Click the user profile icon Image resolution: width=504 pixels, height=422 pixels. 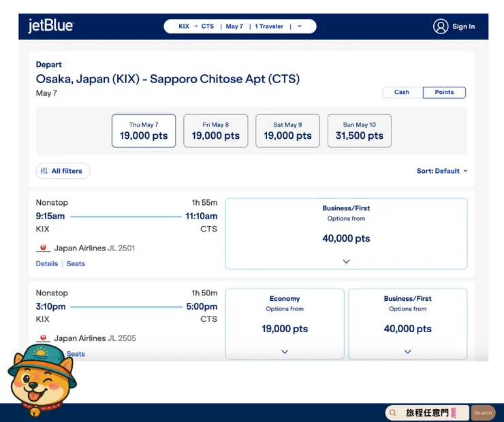441,27
